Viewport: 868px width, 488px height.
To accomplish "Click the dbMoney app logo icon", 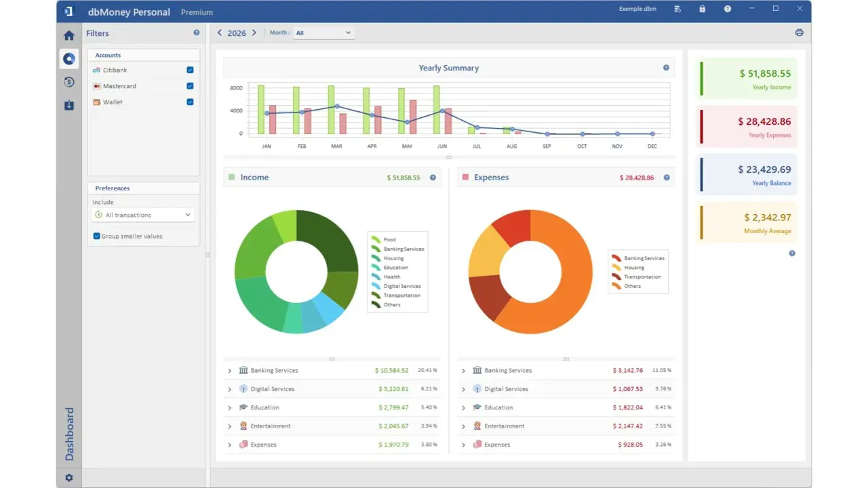I will (68, 12).
